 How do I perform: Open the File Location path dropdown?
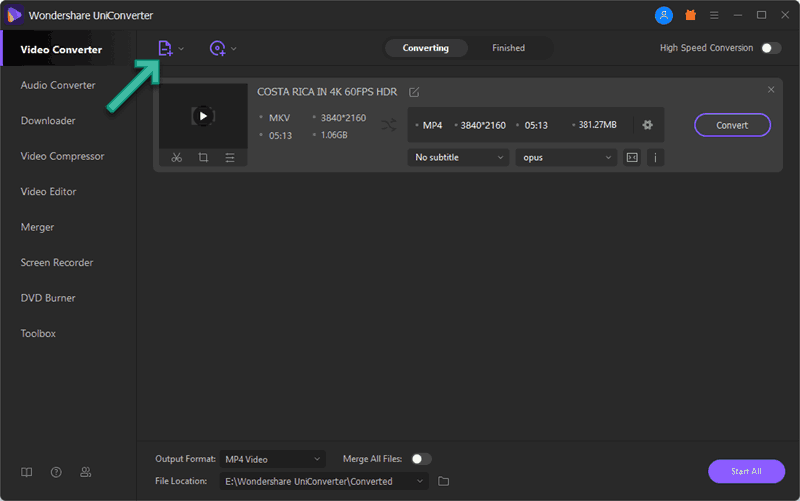pos(324,481)
